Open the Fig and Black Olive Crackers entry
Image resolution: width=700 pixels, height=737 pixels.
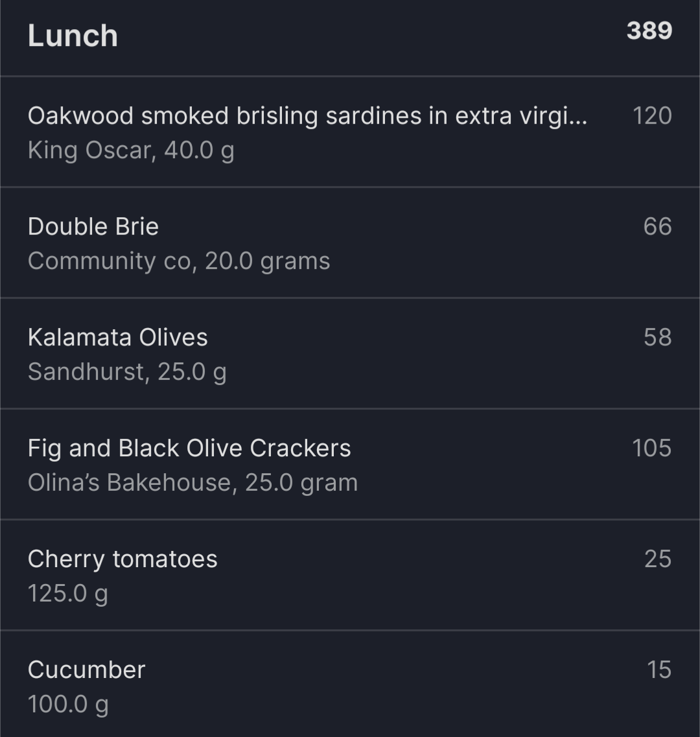coord(350,464)
